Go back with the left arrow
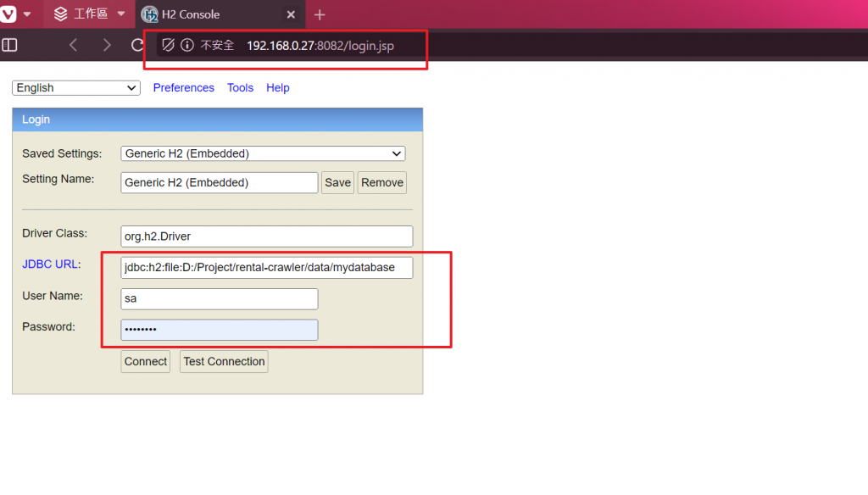This screenshot has width=868, height=495. coord(73,45)
